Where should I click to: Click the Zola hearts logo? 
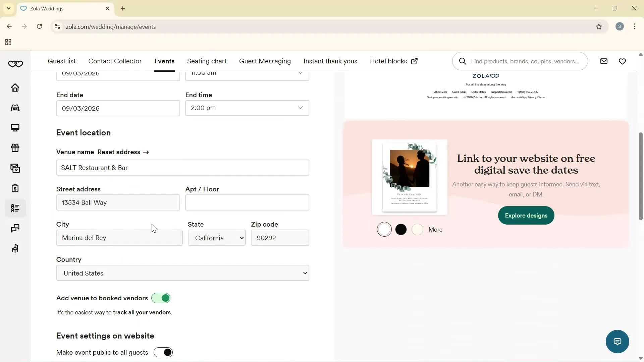[15, 64]
